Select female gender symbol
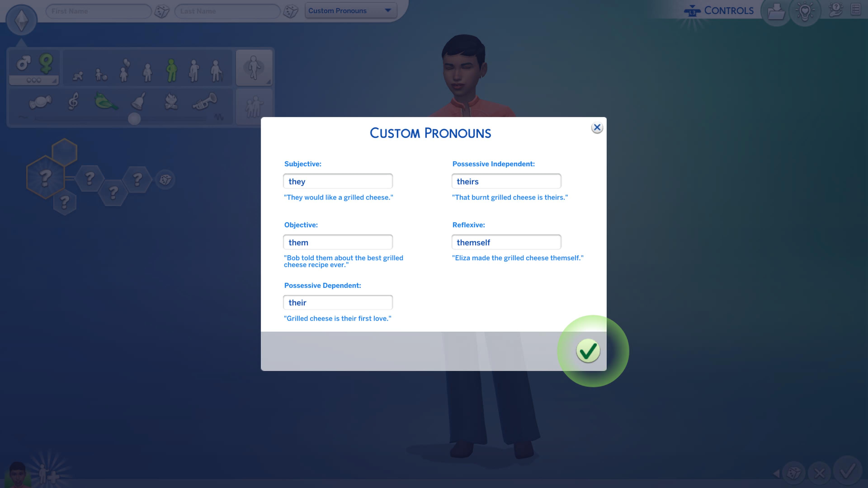Image resolution: width=868 pixels, height=488 pixels. pos(46,63)
